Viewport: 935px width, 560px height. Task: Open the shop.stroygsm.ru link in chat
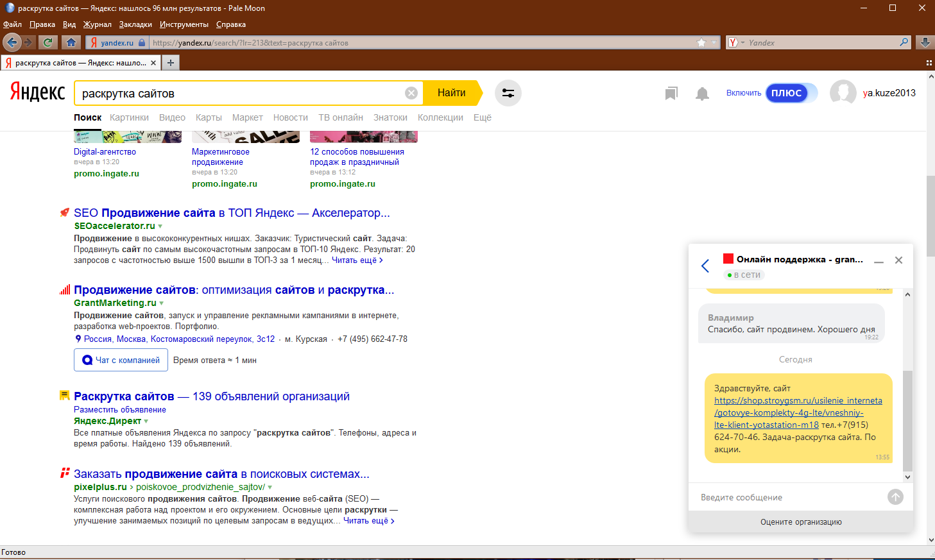point(798,412)
